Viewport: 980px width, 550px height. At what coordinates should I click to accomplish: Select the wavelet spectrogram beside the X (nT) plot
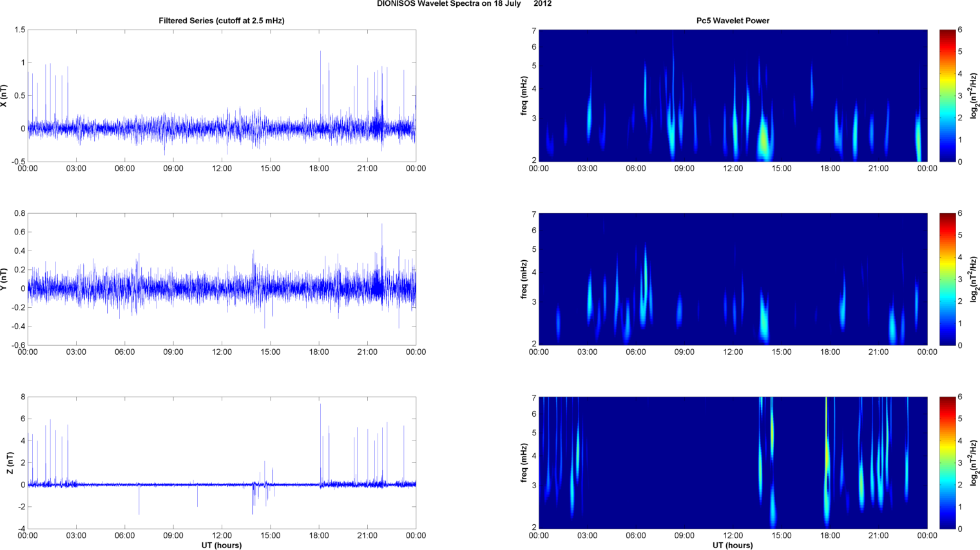[733, 95]
